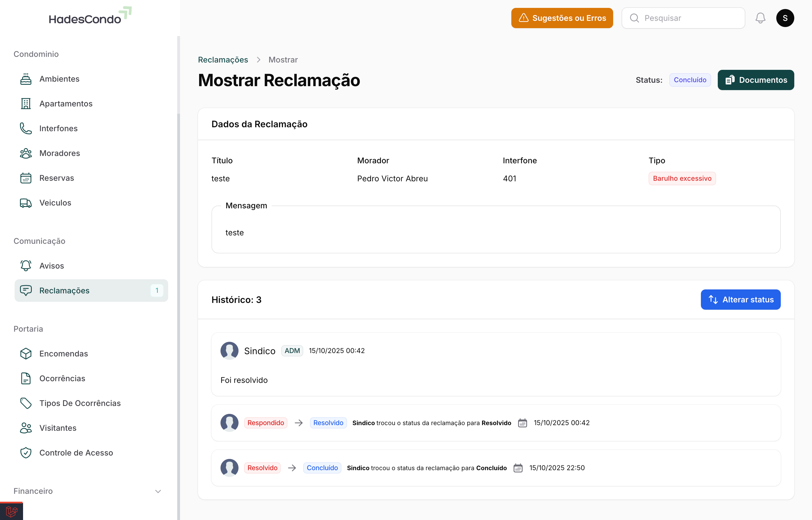Viewport: 812px width, 520px height.
Task: Click the Controle de Acesso shield icon
Action: point(26,452)
